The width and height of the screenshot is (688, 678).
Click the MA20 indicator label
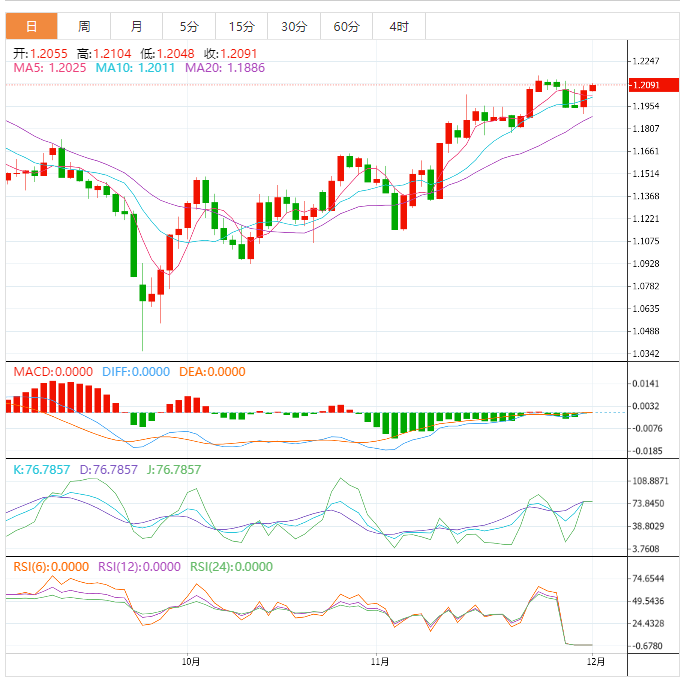226,68
